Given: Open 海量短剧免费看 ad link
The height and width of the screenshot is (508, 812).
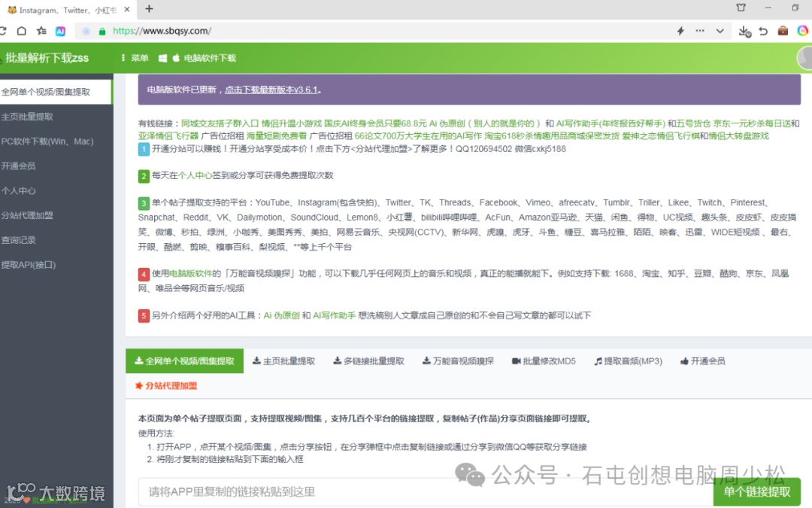Looking at the screenshot, I should coord(277,135).
